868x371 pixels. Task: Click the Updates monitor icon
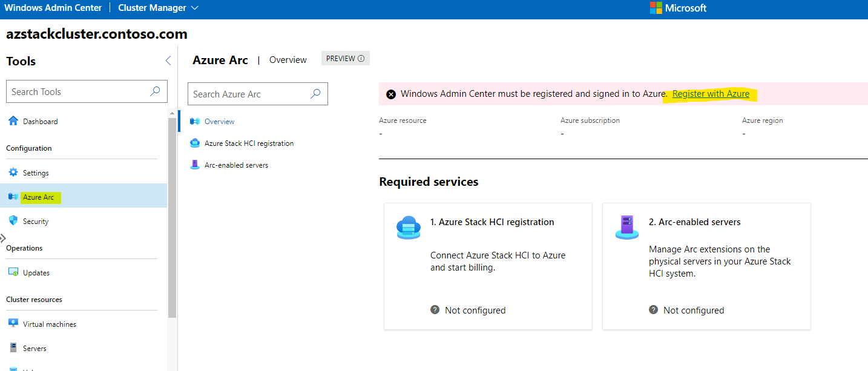tap(13, 272)
